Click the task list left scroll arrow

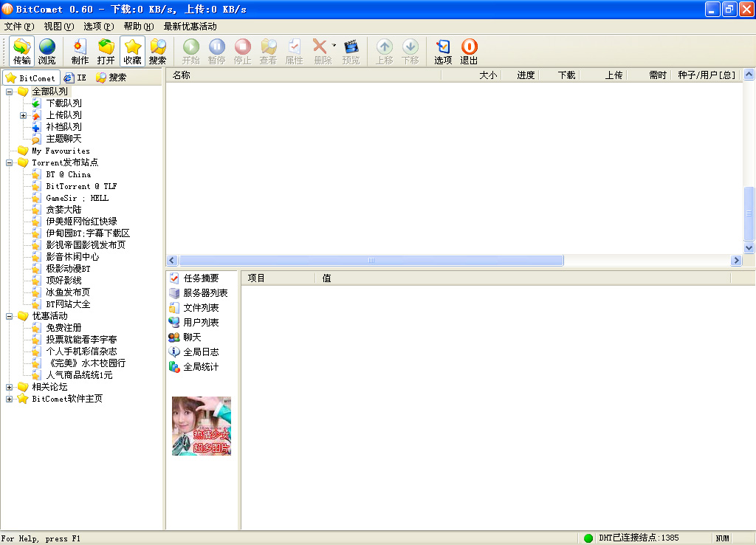[171, 261]
